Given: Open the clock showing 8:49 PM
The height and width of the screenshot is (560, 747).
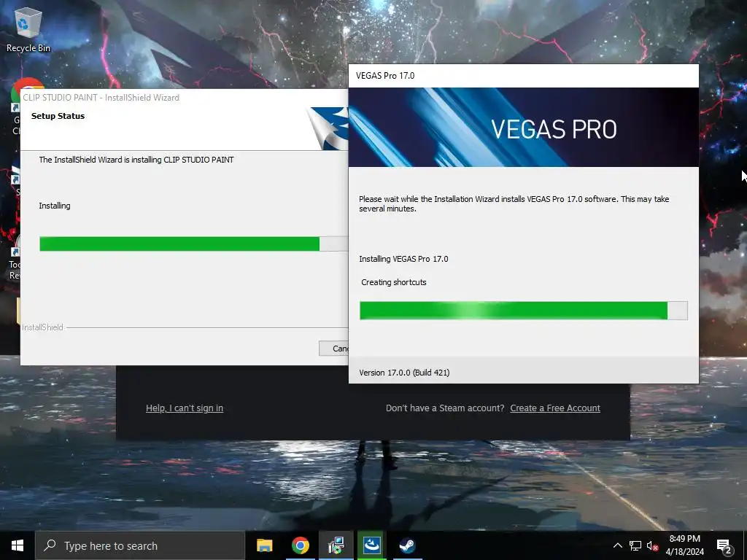Looking at the screenshot, I should point(684,539).
